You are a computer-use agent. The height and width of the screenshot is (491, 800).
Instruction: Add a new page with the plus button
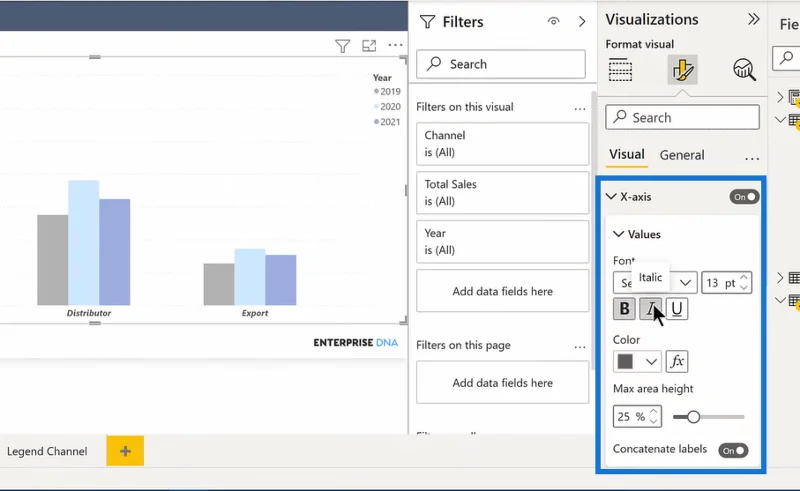pos(125,451)
